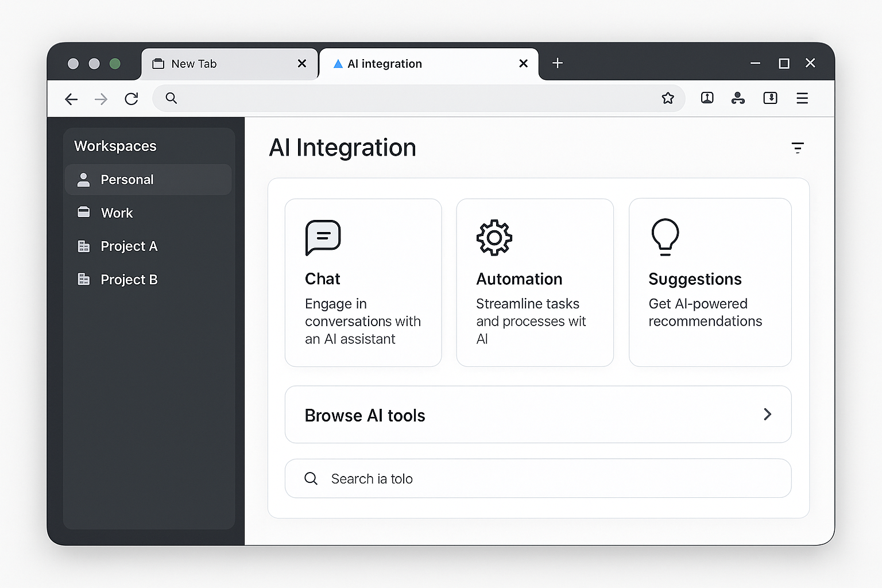Click the Work briefcase icon
The width and height of the screenshot is (882, 588).
(x=84, y=212)
